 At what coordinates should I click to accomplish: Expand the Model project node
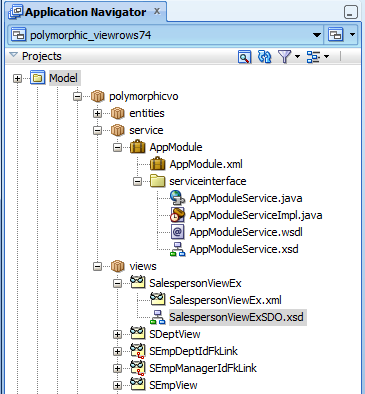(x=17, y=79)
